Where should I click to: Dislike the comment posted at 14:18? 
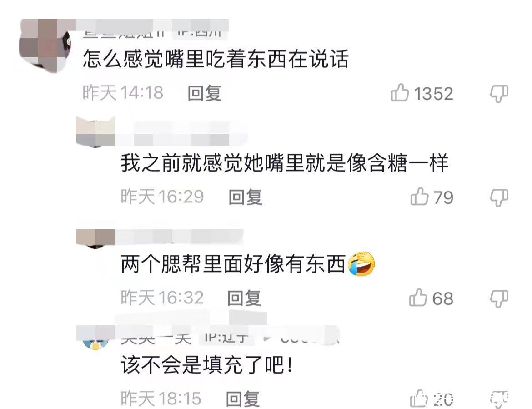pyautogui.click(x=499, y=93)
